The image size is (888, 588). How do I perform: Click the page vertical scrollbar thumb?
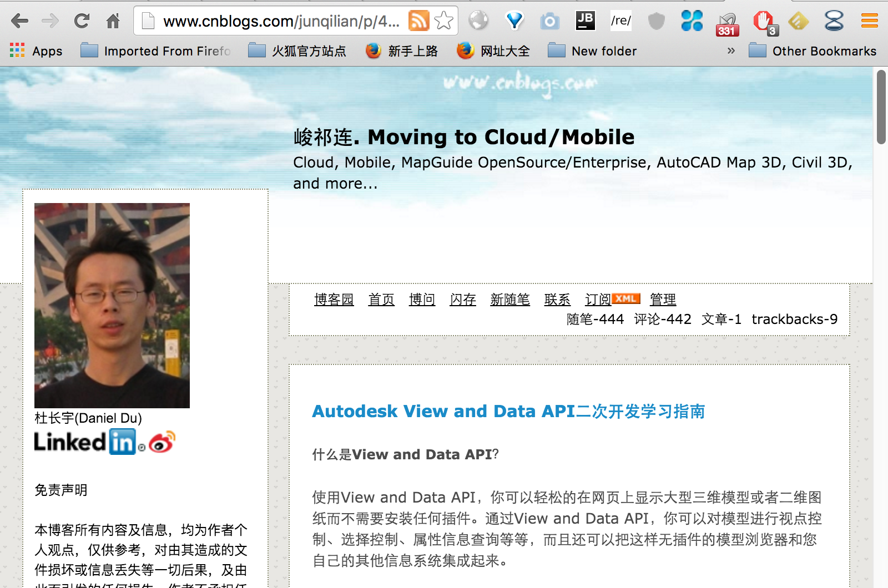tap(881, 107)
